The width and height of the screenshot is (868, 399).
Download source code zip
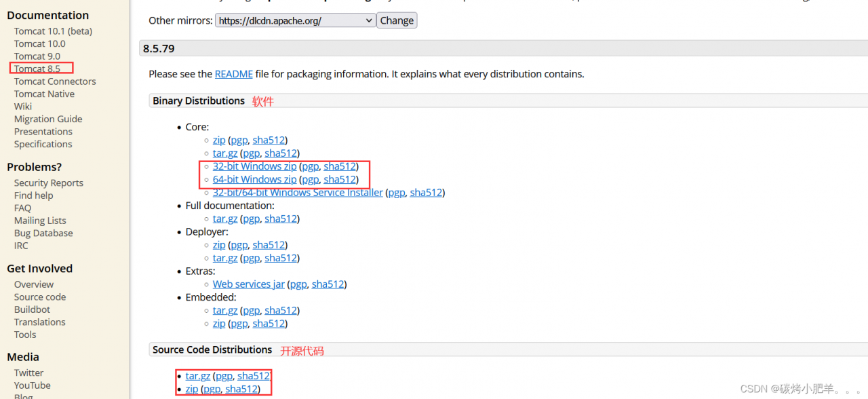point(192,389)
